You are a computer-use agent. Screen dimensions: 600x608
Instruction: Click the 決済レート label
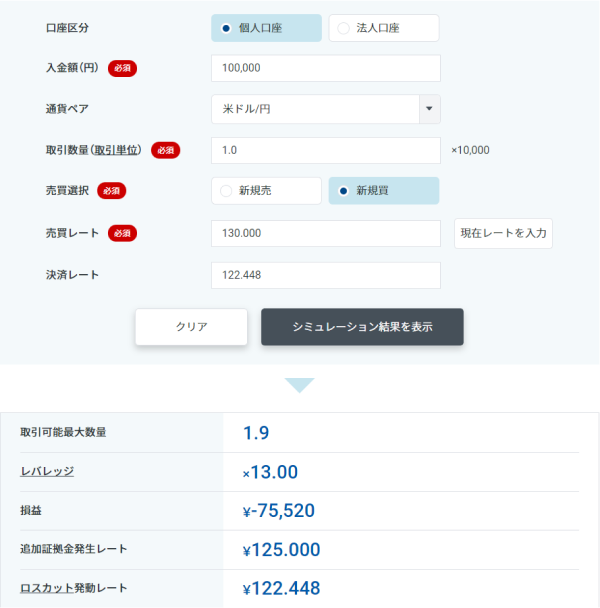tap(72, 275)
